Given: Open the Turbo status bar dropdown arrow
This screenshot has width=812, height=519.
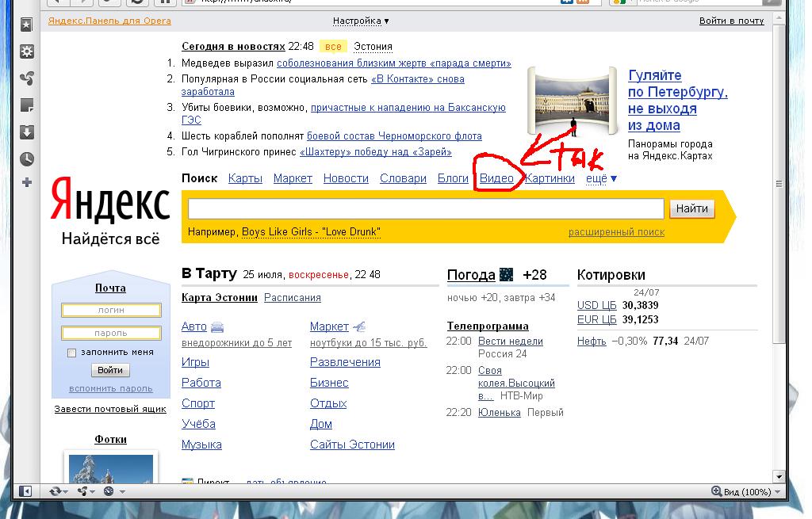Looking at the screenshot, I should pos(122,491).
